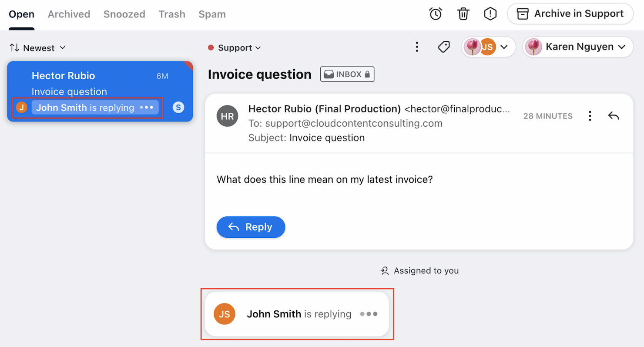Image resolution: width=644 pixels, height=347 pixels.
Task: Mark conversation as spam icon
Action: [x=490, y=14]
